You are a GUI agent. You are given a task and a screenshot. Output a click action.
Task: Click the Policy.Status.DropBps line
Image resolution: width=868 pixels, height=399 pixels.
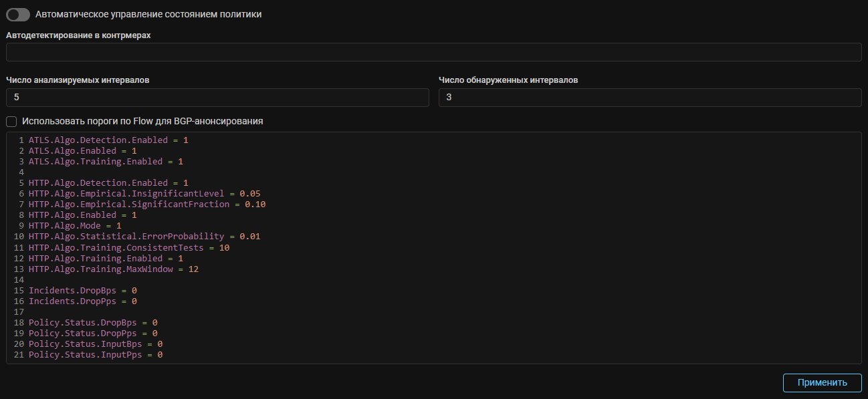click(92, 323)
